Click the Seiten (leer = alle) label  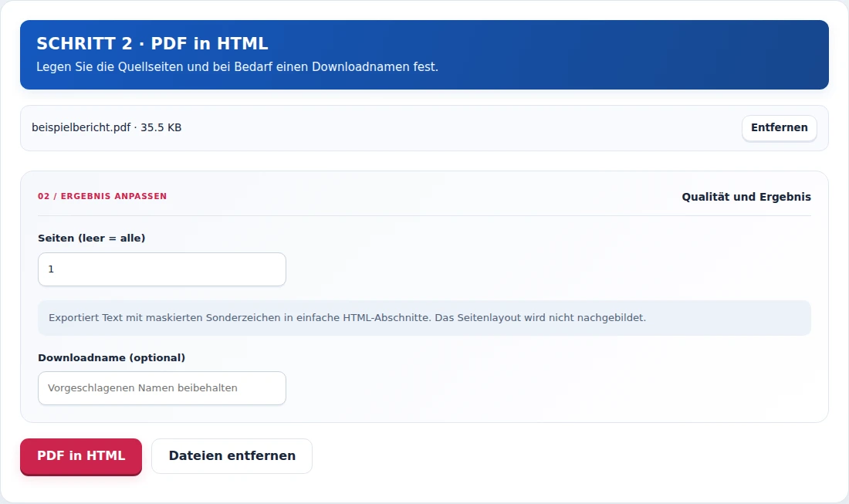point(92,238)
